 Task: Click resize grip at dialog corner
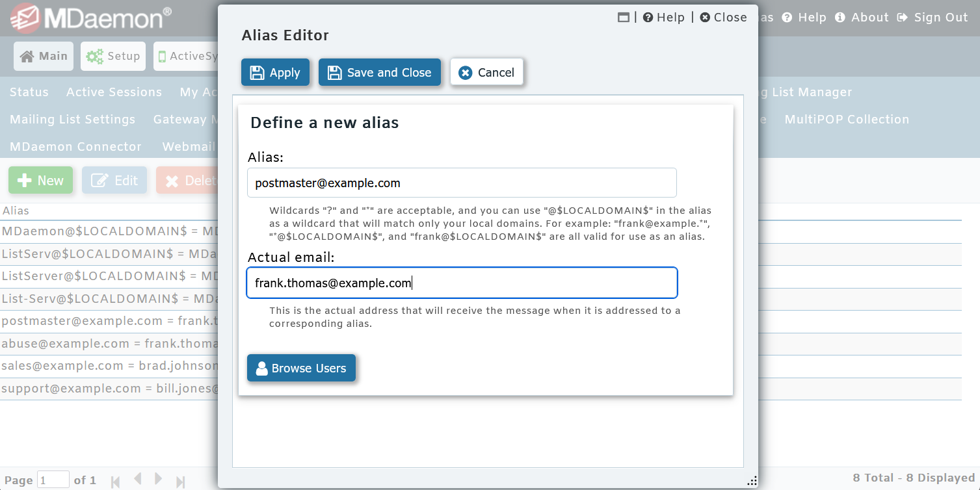point(752,481)
